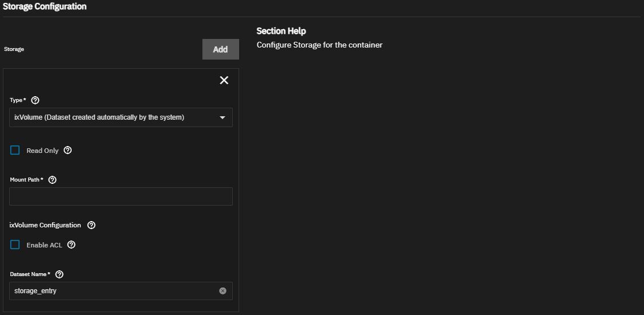This screenshot has height=315, width=644.
Task: Enable the Read Only checkbox
Action: coord(15,150)
